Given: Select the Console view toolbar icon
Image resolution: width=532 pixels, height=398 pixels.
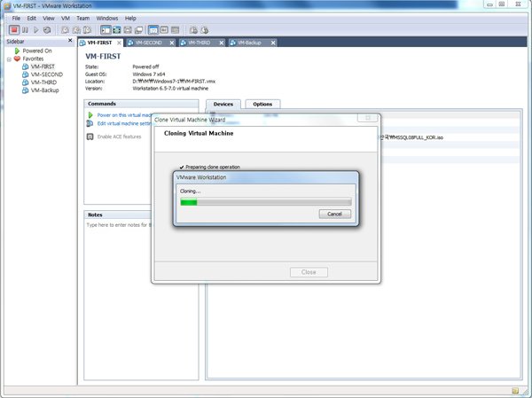Looking at the screenshot, I should (175, 30).
